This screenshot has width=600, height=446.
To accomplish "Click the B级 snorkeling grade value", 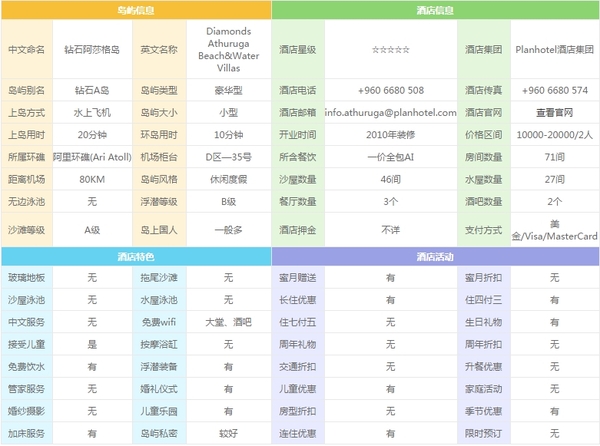I will click(x=228, y=202).
